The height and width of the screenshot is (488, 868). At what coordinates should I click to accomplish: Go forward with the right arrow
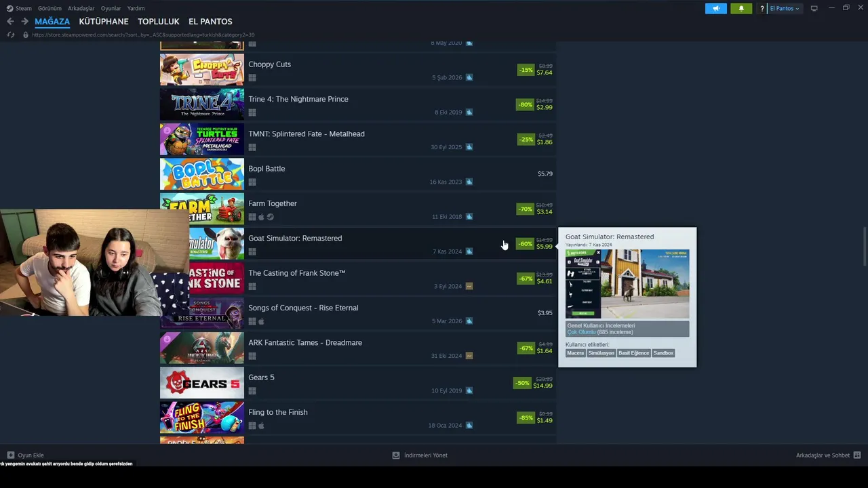[24, 22]
